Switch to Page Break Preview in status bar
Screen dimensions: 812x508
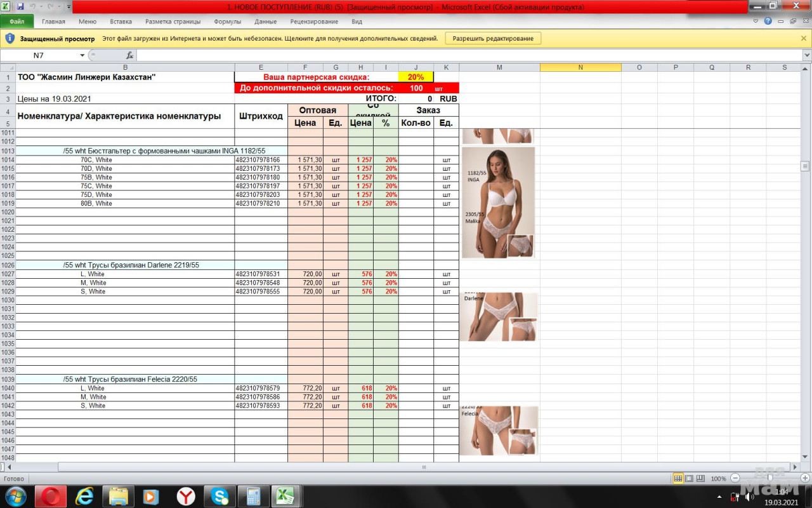click(x=700, y=478)
